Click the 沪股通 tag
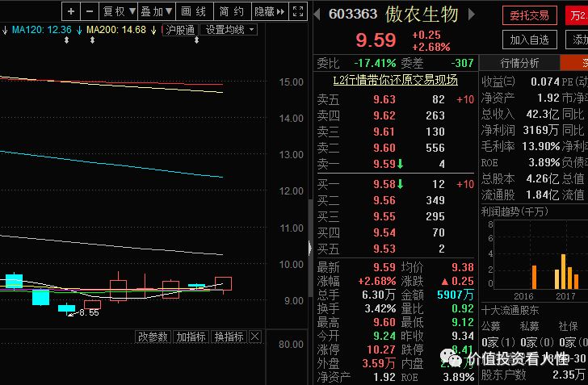The width and height of the screenshot is (588, 385). click(180, 30)
